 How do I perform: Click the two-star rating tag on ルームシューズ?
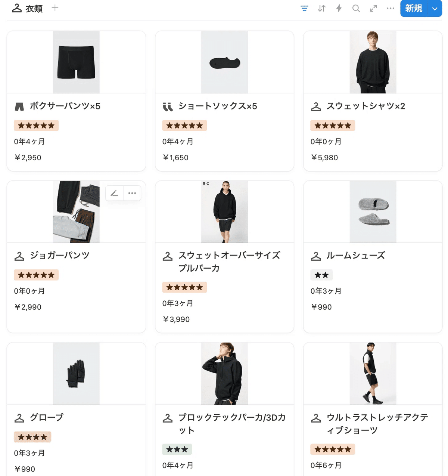(x=321, y=275)
